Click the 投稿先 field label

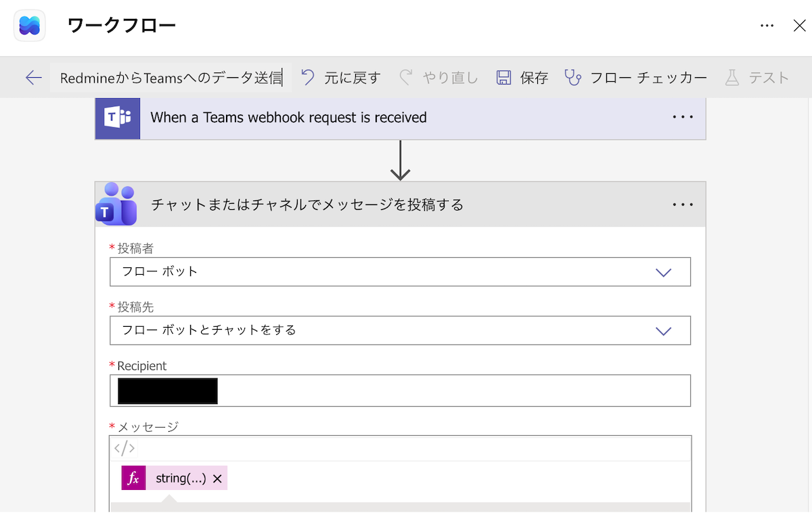[135, 307]
